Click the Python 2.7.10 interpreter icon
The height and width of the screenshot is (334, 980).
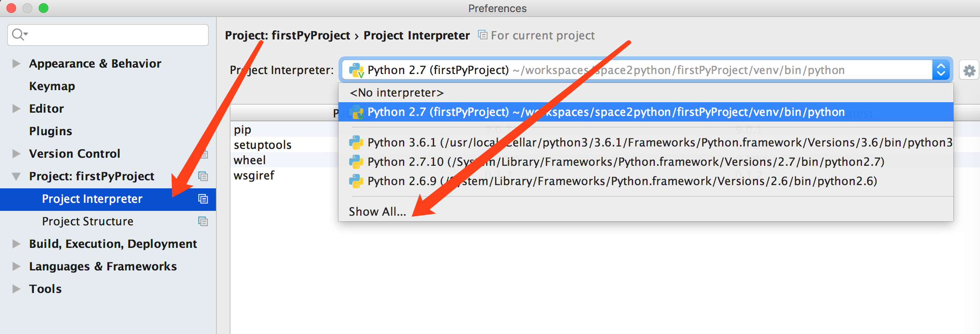[x=356, y=162]
